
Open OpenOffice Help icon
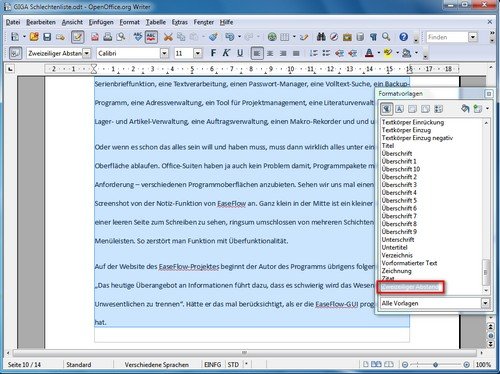[x=404, y=37]
